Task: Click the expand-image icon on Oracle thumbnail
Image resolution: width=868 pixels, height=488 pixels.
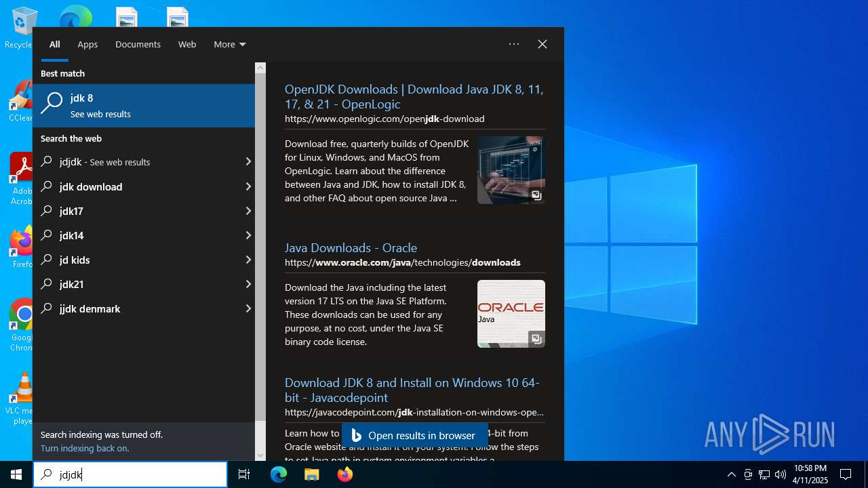Action: [536, 339]
